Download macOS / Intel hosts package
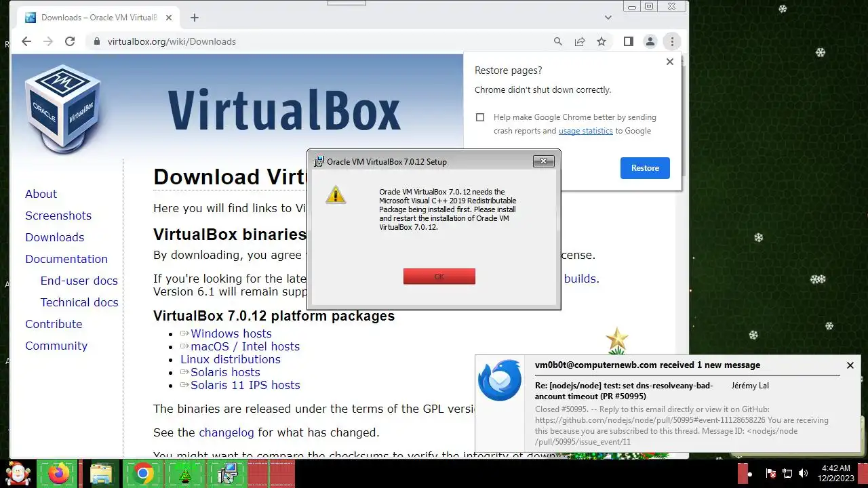The height and width of the screenshot is (488, 868). [x=245, y=346]
